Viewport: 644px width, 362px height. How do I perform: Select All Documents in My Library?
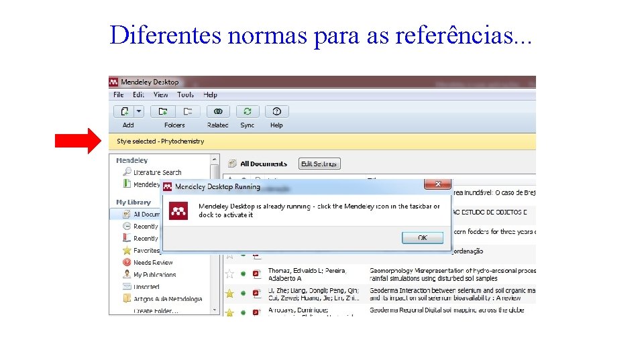147,215
